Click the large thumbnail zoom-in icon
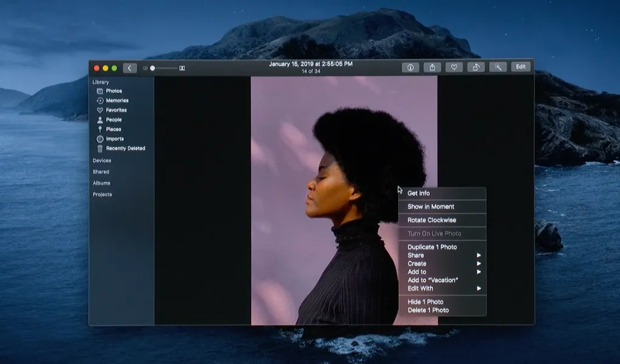The width and height of the screenshot is (620, 364). pos(182,69)
